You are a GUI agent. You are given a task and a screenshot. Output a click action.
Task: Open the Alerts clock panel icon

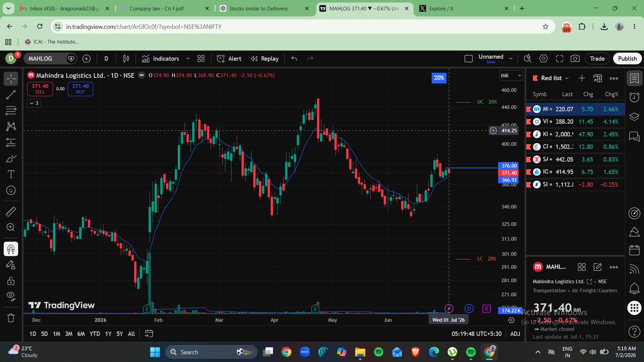pyautogui.click(x=634, y=97)
